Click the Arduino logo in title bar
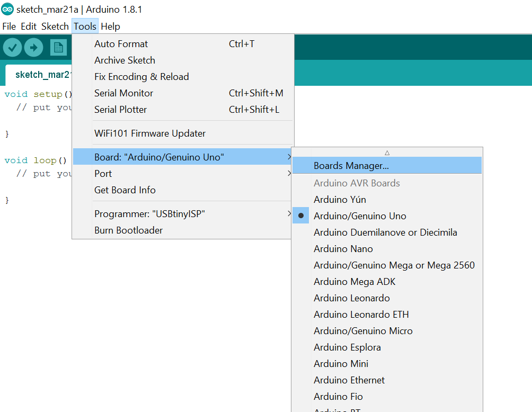The height and width of the screenshot is (412, 532). click(7, 9)
